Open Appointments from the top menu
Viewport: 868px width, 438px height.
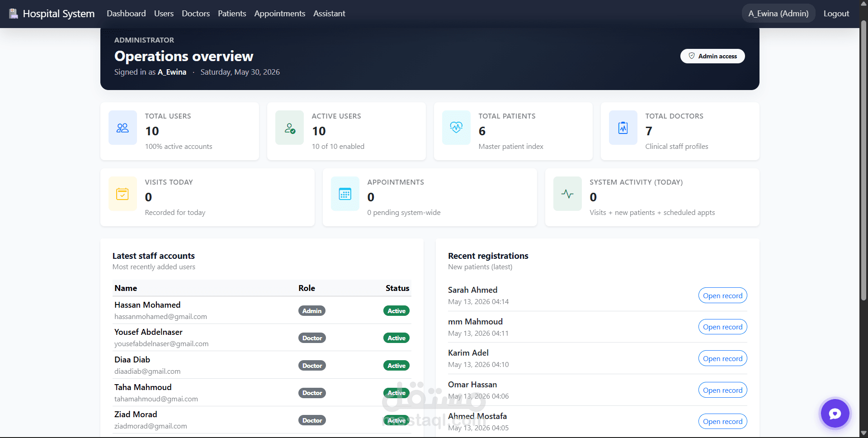(x=279, y=14)
